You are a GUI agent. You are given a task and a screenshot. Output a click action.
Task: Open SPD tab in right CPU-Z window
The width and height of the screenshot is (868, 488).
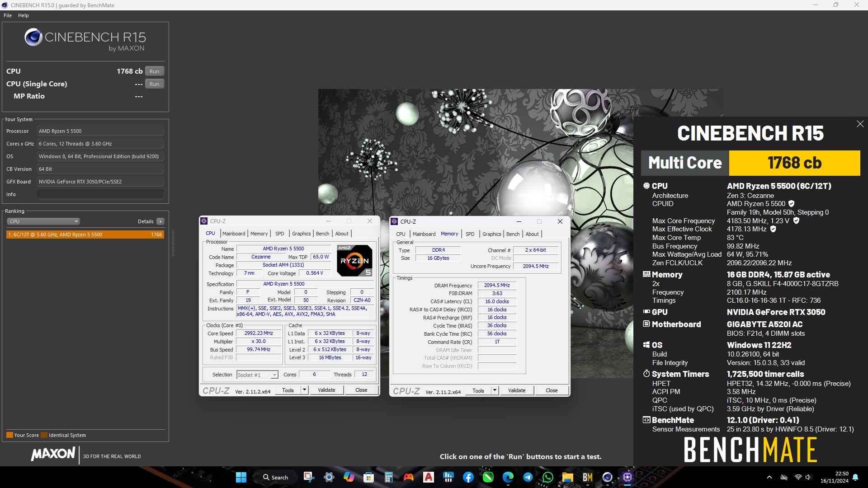pos(470,234)
